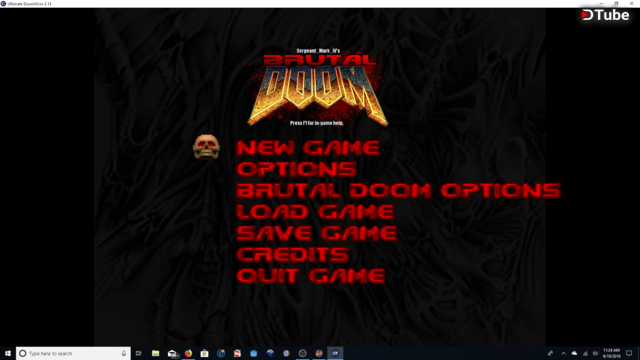Activate the microphone in the search box
The image size is (640, 360).
pyautogui.click(x=124, y=353)
